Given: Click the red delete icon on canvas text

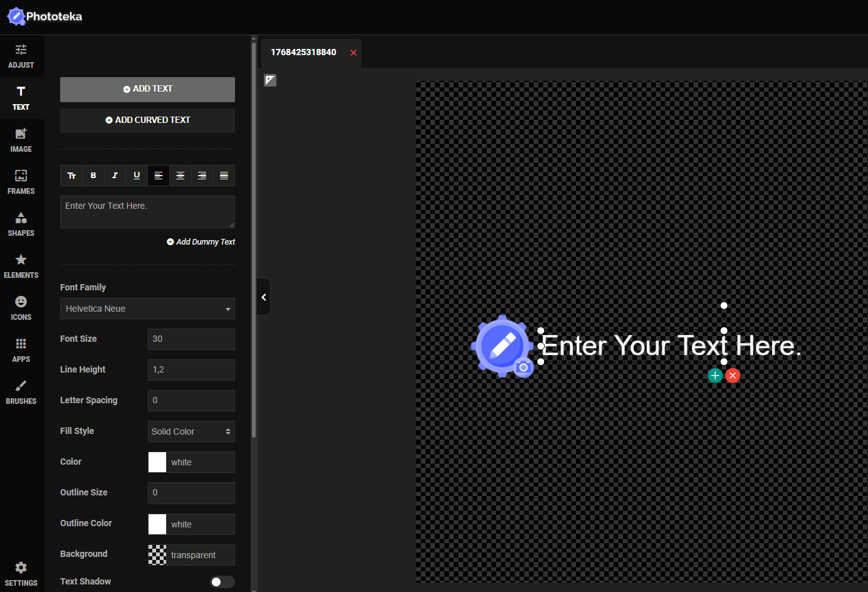Looking at the screenshot, I should click(x=733, y=376).
